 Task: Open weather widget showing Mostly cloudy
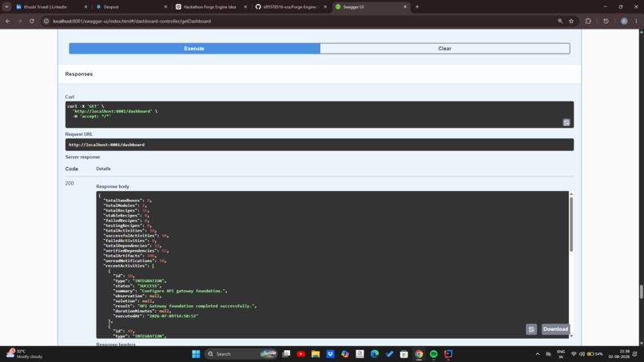[x=25, y=354]
